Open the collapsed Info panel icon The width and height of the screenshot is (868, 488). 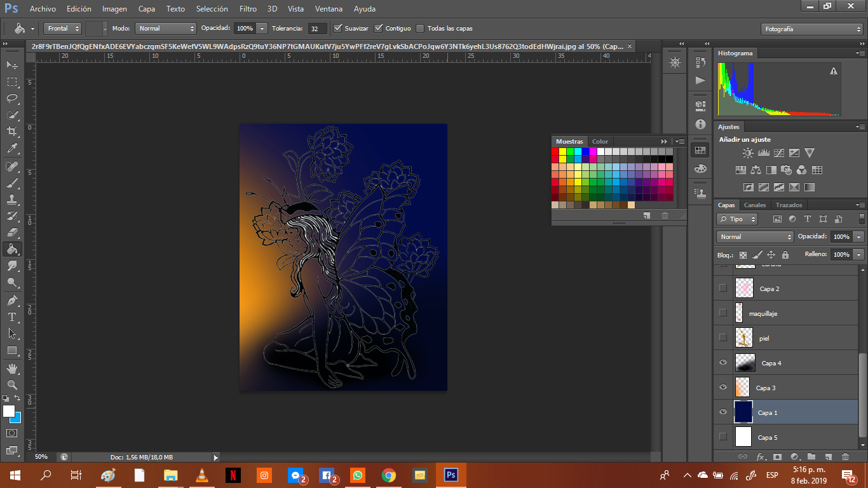[700, 125]
